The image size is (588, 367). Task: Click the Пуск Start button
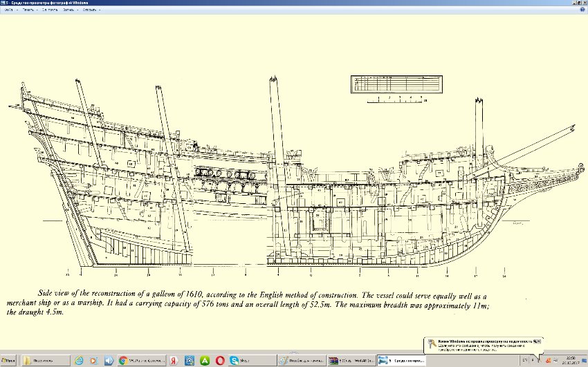8,361
